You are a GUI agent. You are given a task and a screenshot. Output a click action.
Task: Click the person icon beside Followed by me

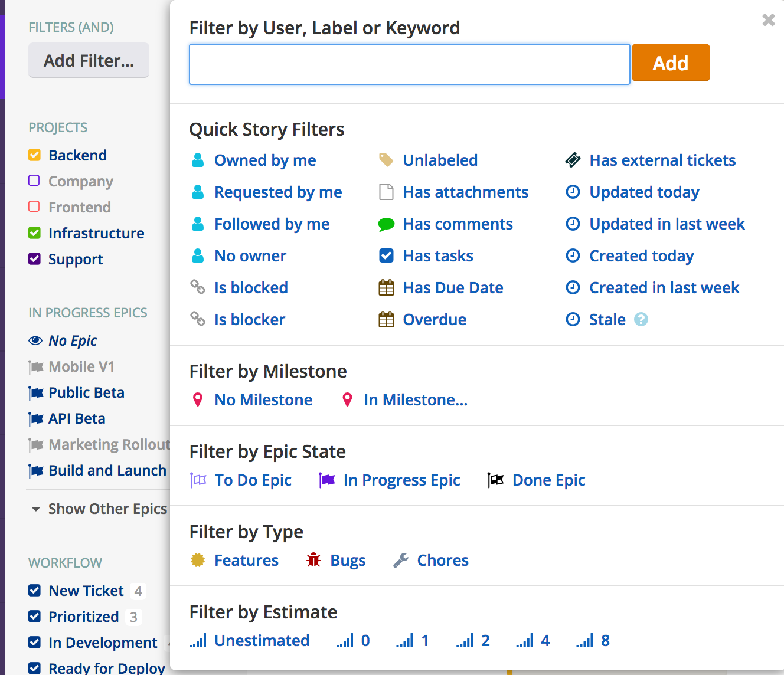point(198,224)
